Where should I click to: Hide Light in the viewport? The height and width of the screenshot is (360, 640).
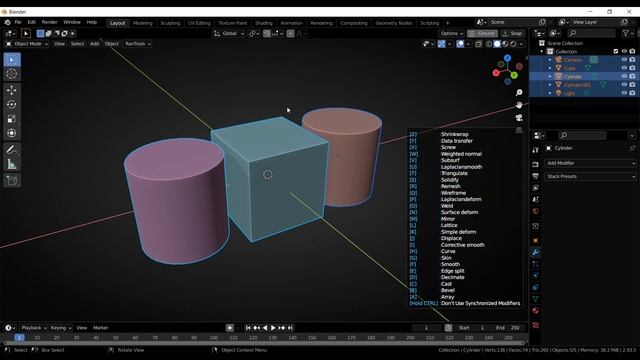pos(624,93)
